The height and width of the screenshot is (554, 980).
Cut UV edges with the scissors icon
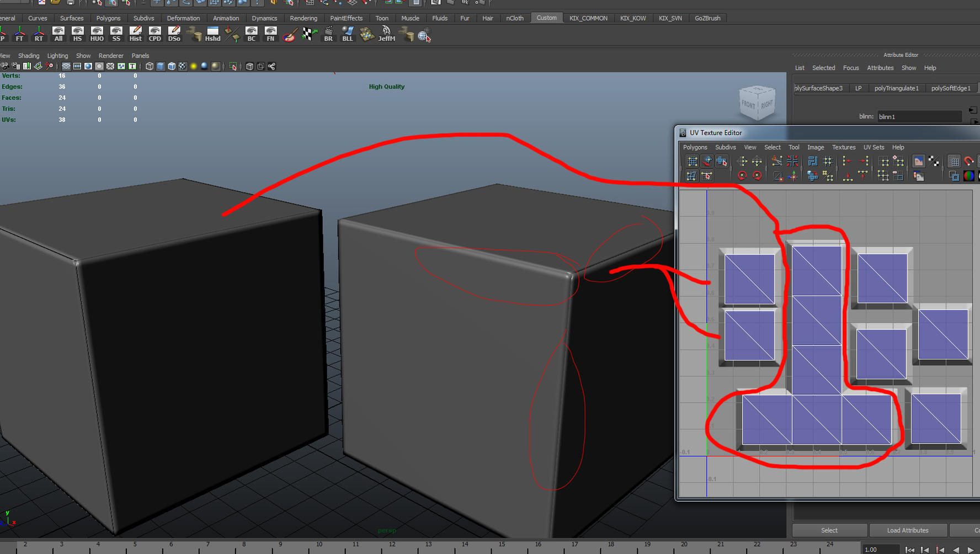pos(777,161)
